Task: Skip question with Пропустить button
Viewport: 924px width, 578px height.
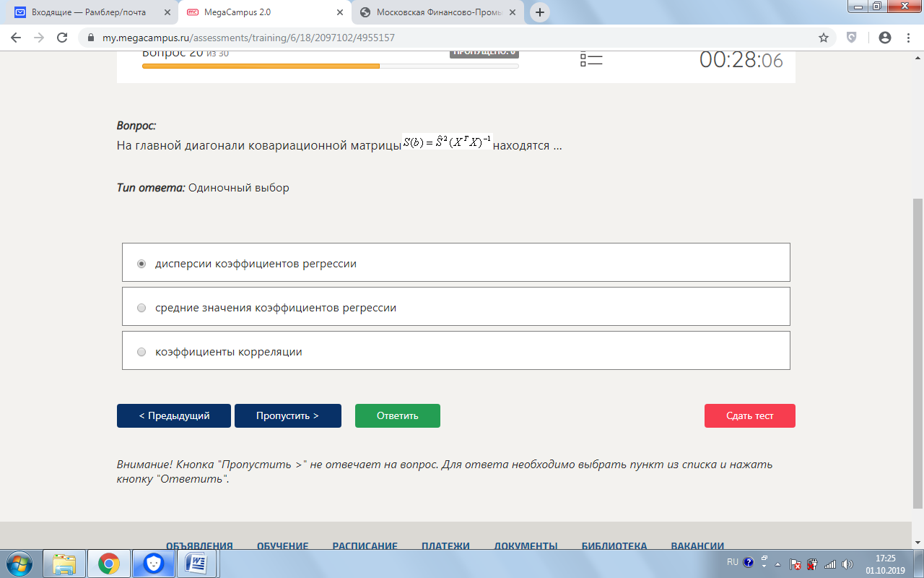Action: coord(288,415)
